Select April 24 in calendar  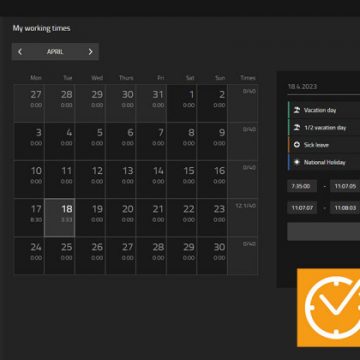click(x=29, y=256)
